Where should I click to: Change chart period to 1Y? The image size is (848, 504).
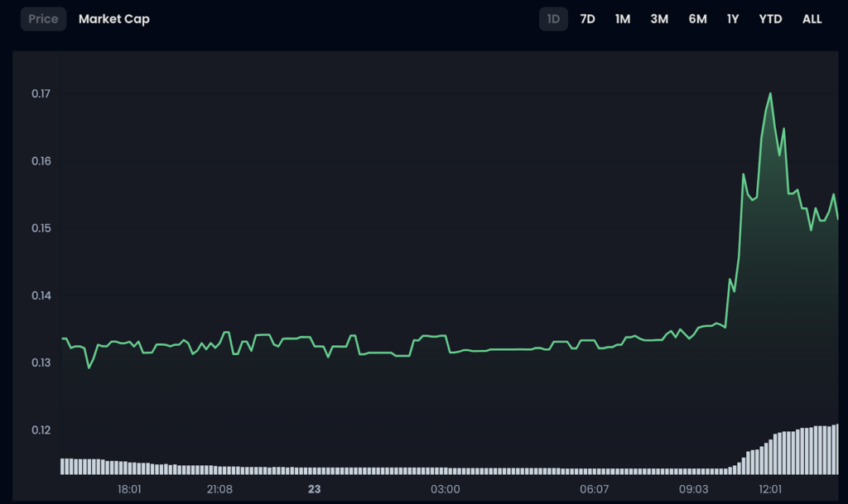point(733,19)
